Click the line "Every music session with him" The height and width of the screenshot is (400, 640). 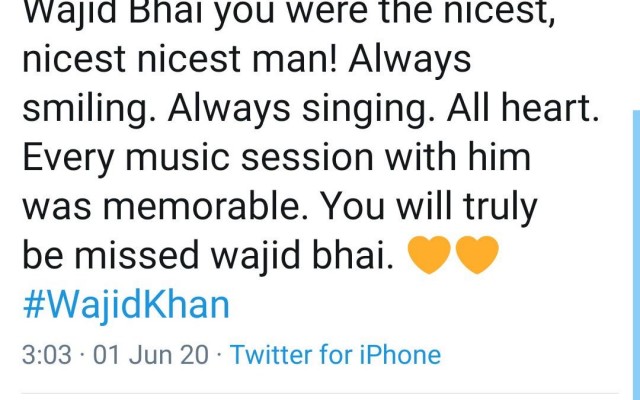tap(277, 157)
